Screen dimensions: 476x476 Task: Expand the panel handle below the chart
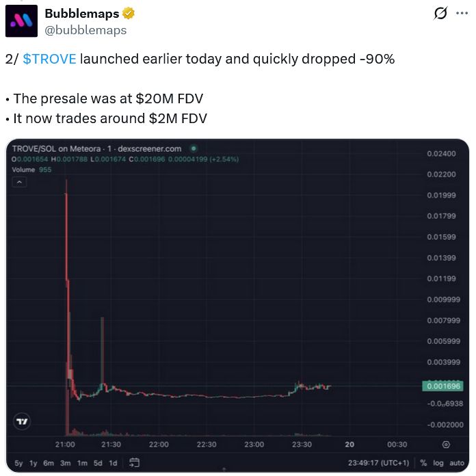click(x=224, y=470)
